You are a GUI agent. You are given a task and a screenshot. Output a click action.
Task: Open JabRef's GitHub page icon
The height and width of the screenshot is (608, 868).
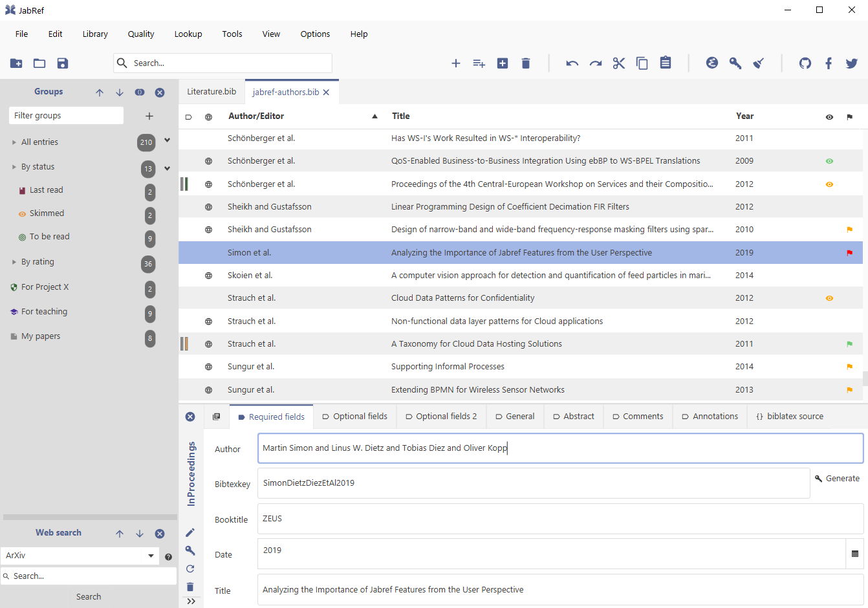pyautogui.click(x=805, y=63)
